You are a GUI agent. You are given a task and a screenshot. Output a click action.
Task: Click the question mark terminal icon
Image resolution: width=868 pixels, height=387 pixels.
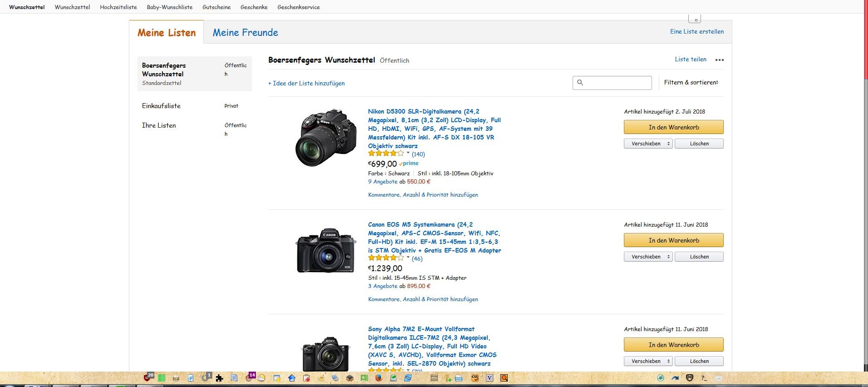704,378
